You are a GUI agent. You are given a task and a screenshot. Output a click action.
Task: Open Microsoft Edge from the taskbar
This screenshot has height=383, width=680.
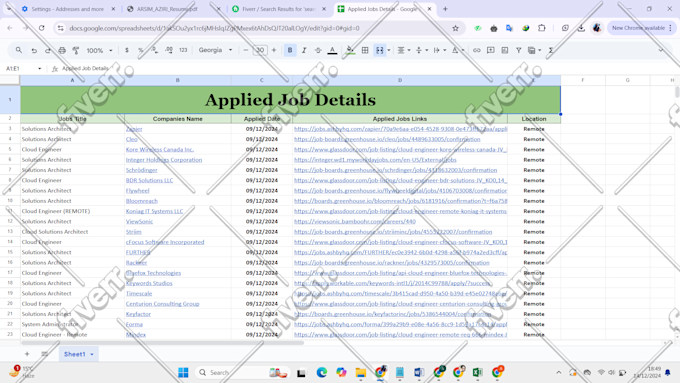pyautogui.click(x=321, y=373)
